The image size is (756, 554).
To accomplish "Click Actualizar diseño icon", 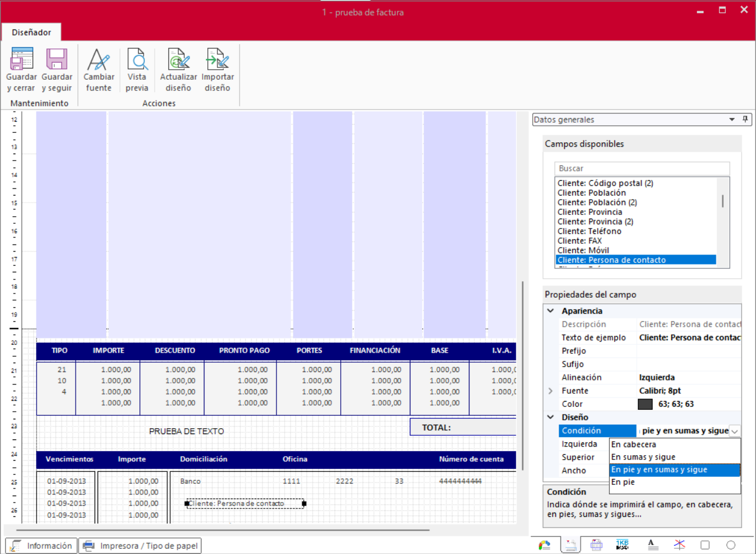I will pyautogui.click(x=178, y=59).
